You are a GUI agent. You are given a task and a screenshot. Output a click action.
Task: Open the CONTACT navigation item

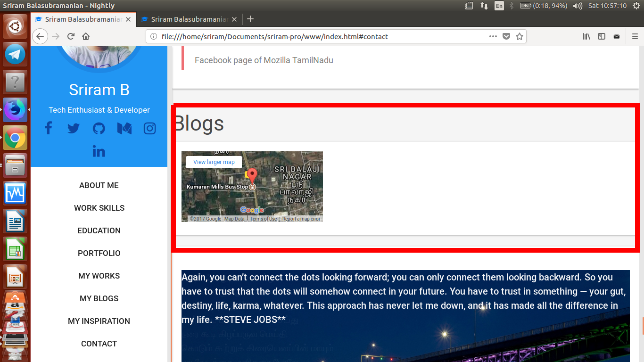tap(99, 344)
